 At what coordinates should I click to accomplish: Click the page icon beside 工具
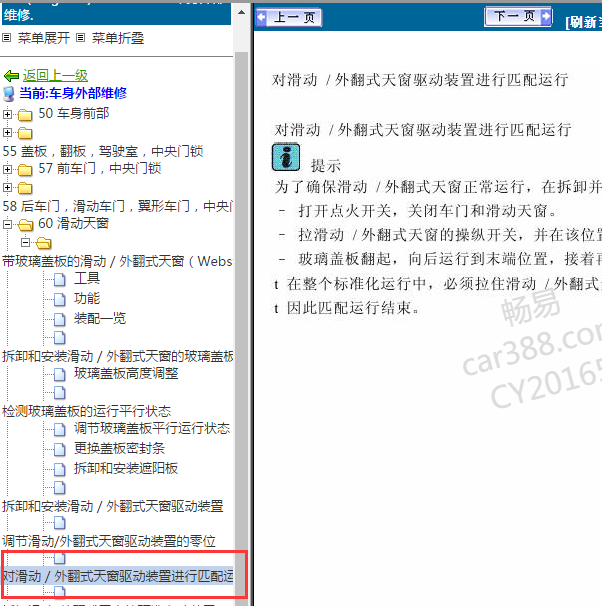point(60,279)
